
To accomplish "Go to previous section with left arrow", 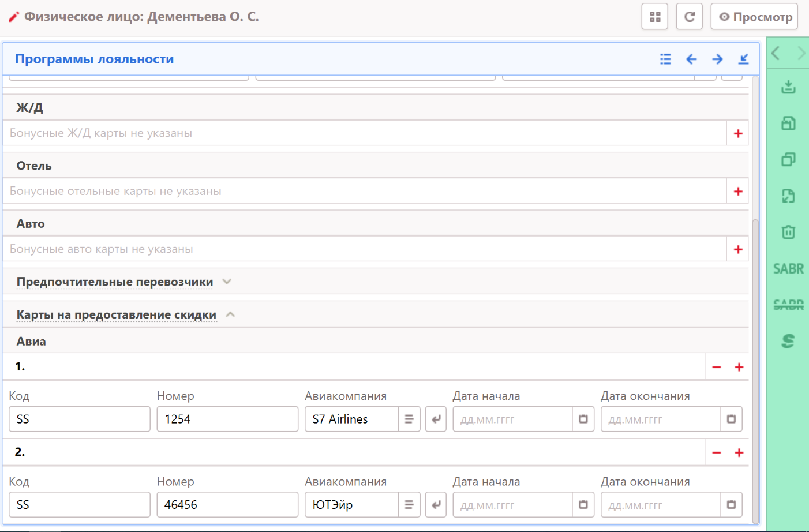I will [x=691, y=59].
